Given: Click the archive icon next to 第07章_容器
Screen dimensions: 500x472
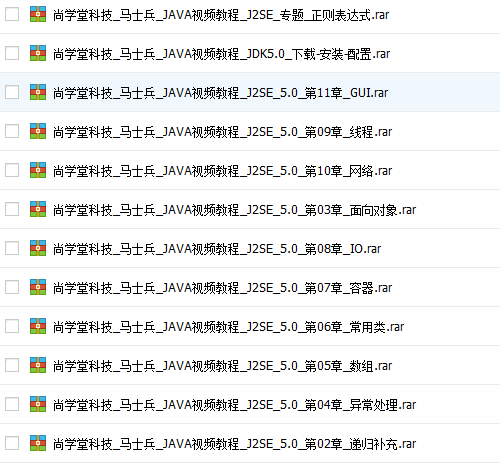Looking at the screenshot, I should click(x=38, y=287).
